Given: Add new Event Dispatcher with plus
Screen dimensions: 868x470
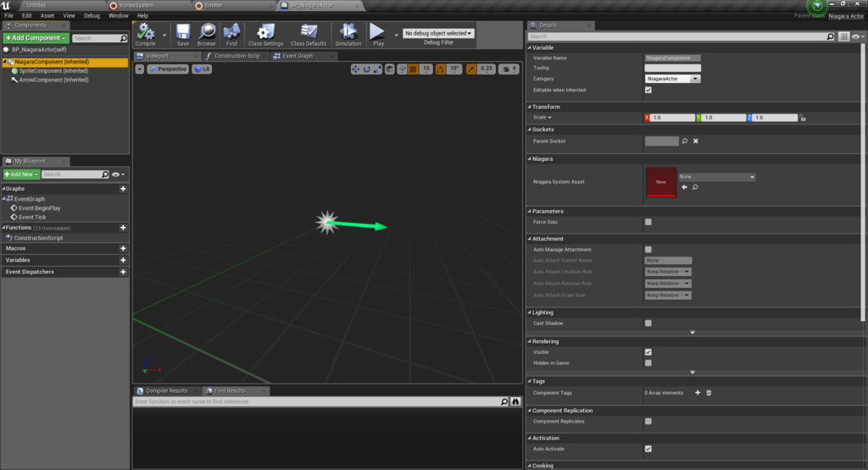Looking at the screenshot, I should click(123, 272).
